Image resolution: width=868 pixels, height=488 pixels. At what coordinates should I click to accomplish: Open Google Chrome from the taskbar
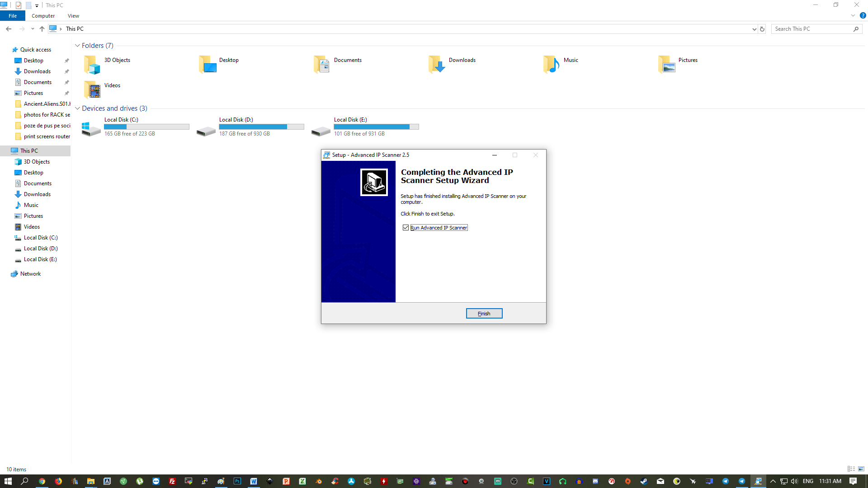click(x=42, y=481)
